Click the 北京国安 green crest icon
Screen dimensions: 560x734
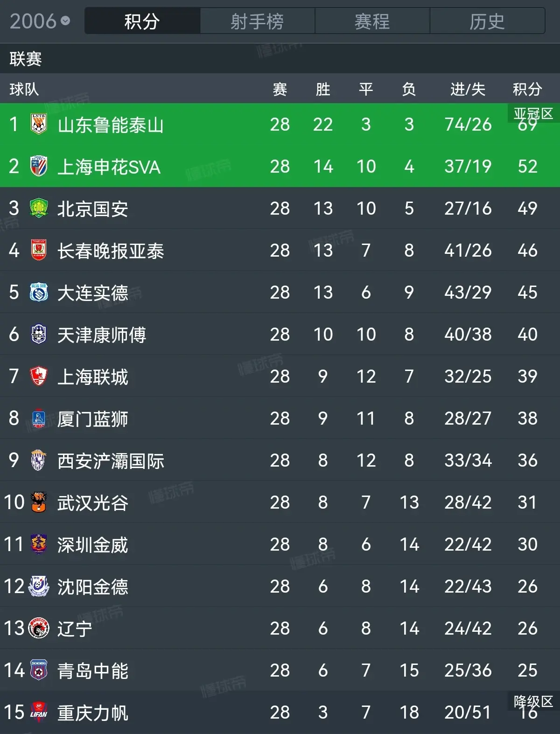(x=39, y=208)
